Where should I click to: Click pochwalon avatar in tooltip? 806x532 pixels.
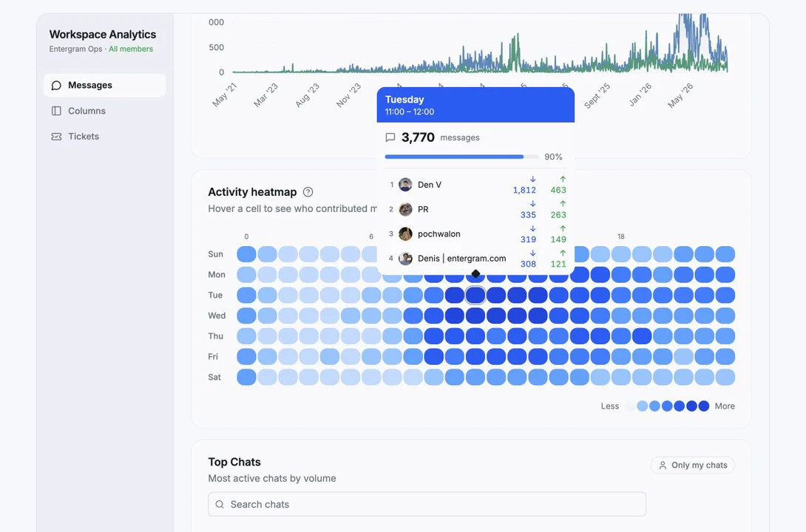coord(405,234)
